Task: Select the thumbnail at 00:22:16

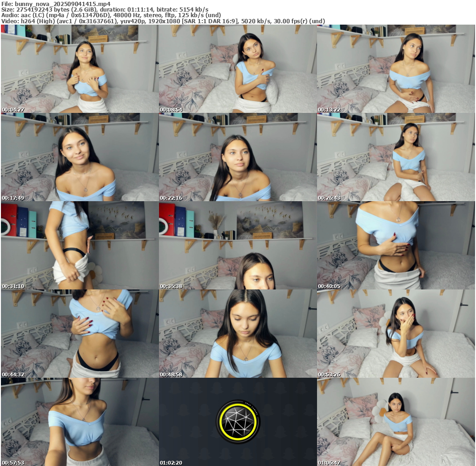Action: pos(238,157)
